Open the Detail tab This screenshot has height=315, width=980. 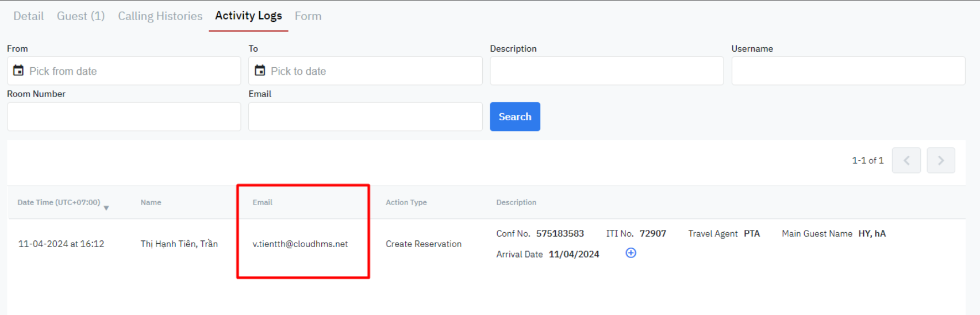pyautogui.click(x=28, y=16)
